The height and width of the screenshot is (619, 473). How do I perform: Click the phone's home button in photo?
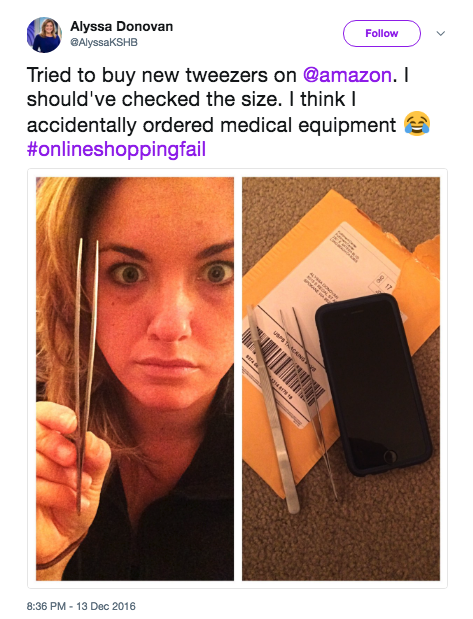click(390, 456)
